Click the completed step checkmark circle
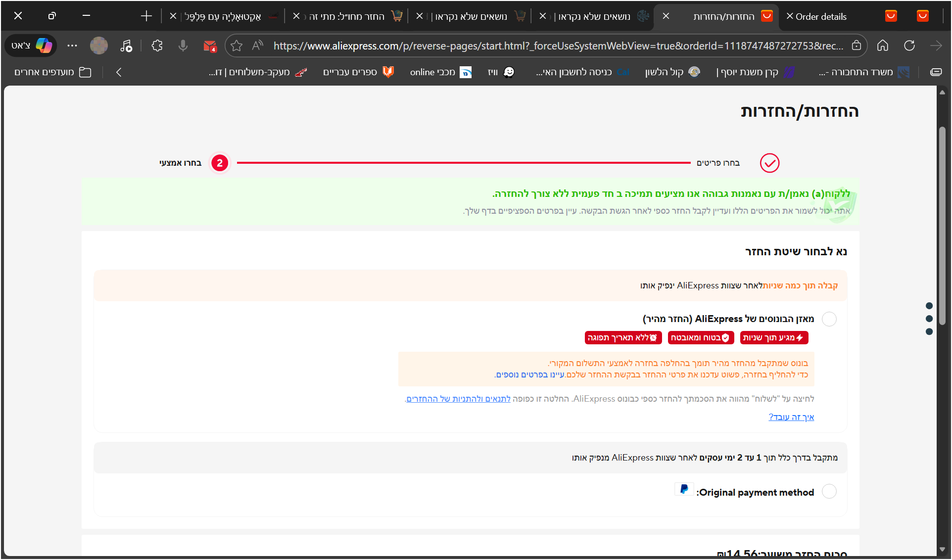Viewport: 952px width, 560px height. click(x=769, y=163)
